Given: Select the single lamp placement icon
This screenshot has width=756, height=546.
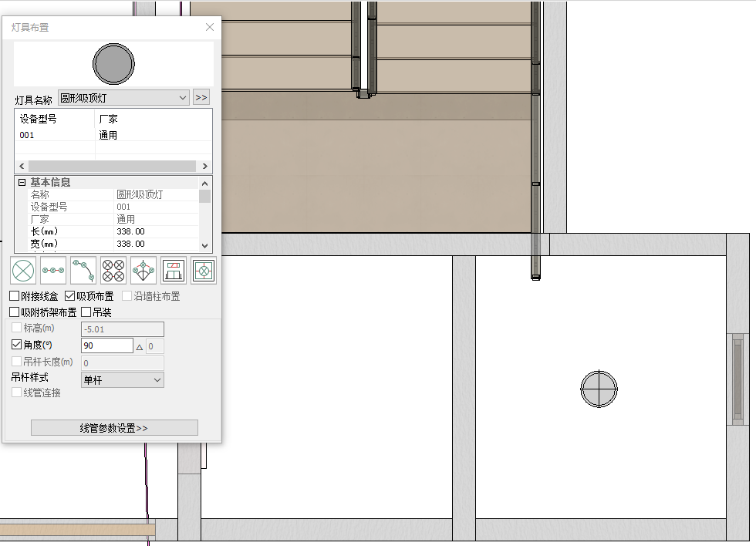Looking at the screenshot, I should coord(23,271).
